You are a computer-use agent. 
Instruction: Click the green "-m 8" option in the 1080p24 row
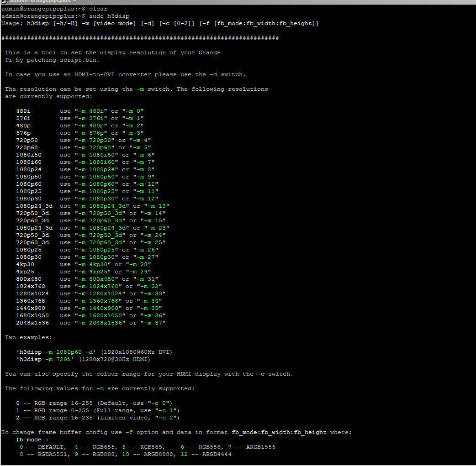coord(144,169)
